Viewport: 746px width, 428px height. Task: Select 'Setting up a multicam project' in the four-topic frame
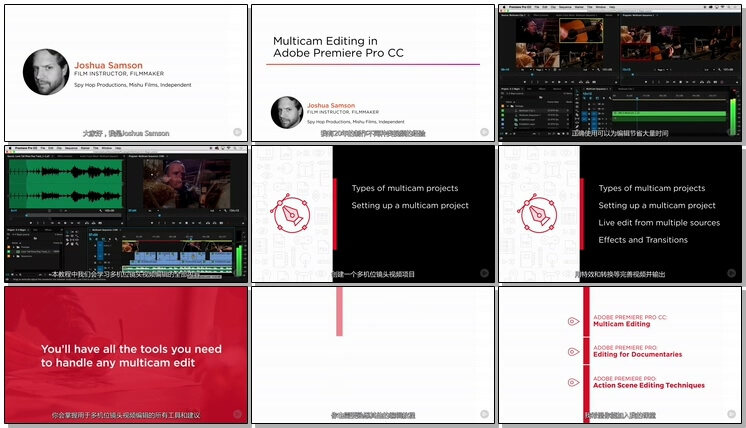coord(657,205)
